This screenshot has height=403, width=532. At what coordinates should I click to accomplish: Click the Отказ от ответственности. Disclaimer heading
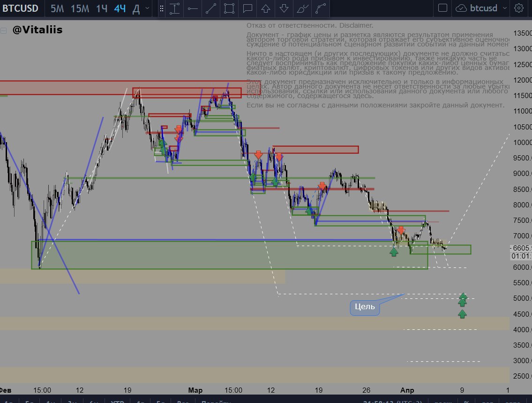click(x=310, y=25)
